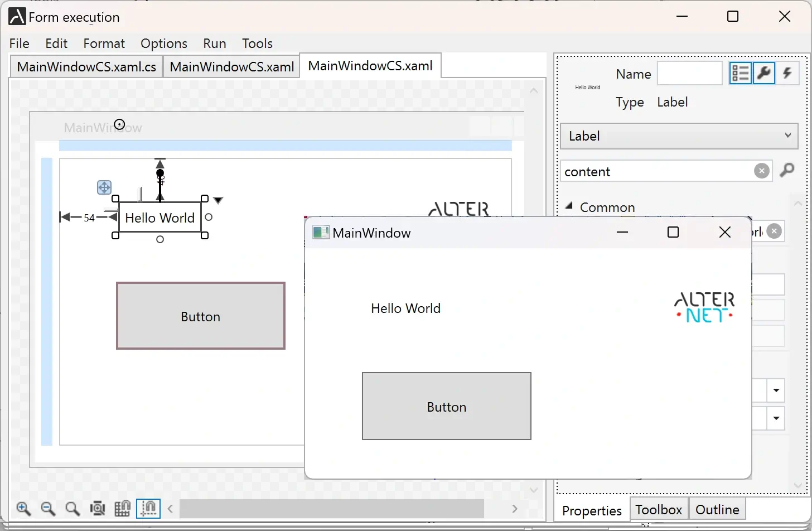The image size is (812, 531).
Task: Activate the default zoom magnifier tool
Action: point(72,509)
